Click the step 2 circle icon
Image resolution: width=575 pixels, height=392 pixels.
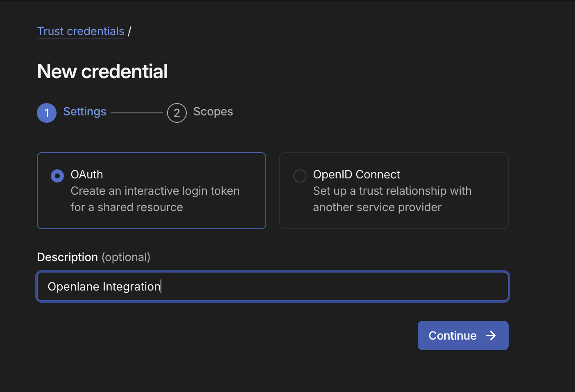click(x=177, y=113)
